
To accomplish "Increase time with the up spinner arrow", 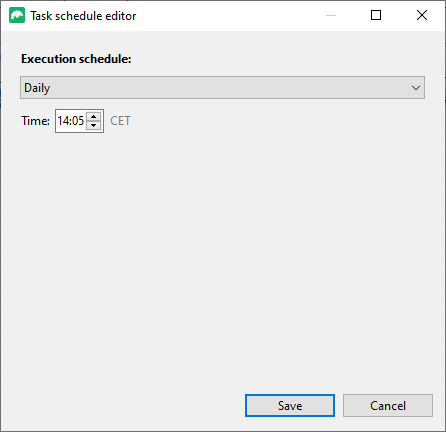I will (x=94, y=117).
